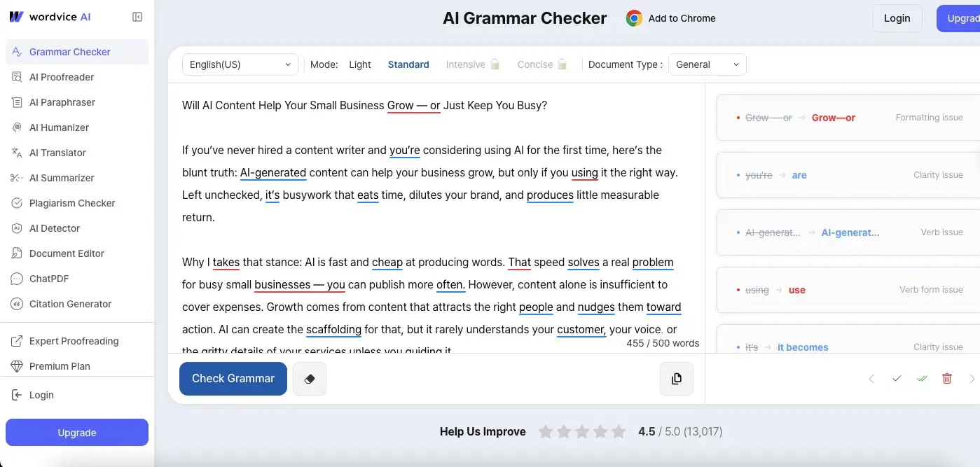Rate with the fifth star

point(619,432)
